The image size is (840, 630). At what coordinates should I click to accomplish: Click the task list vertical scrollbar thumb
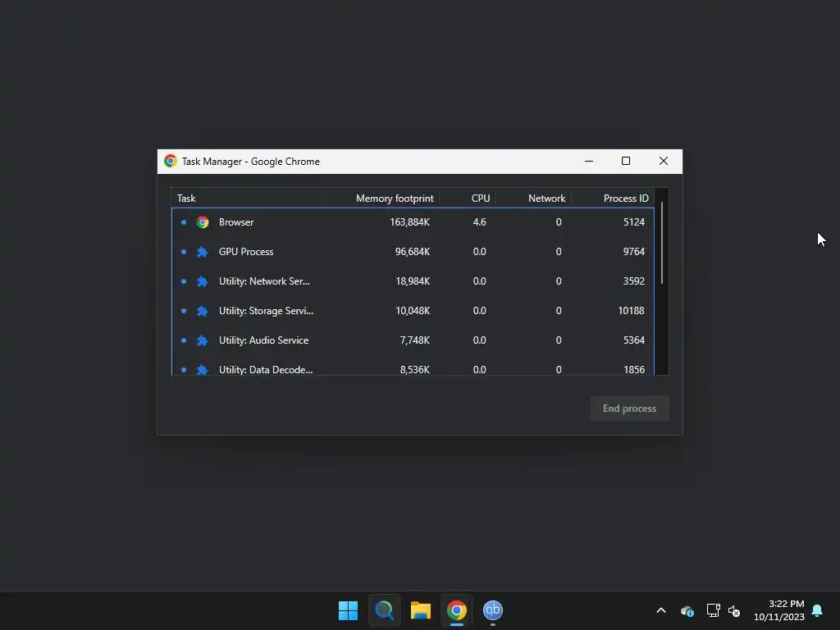662,243
